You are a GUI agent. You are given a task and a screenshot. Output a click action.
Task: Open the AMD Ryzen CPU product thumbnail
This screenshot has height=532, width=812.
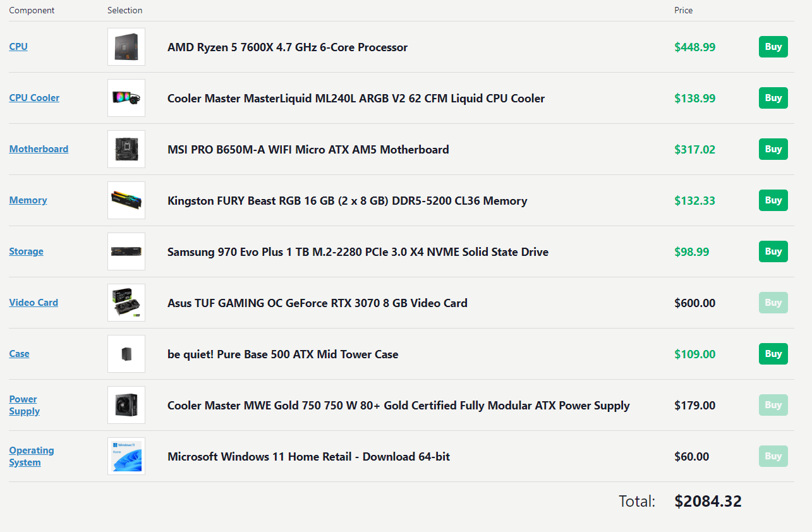(126, 47)
